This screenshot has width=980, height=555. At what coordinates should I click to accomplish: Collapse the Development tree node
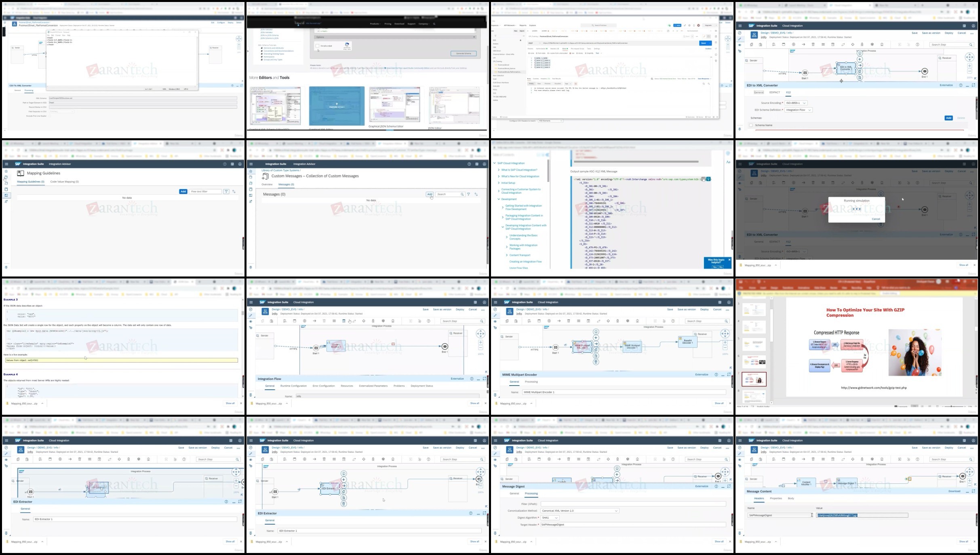499,199
